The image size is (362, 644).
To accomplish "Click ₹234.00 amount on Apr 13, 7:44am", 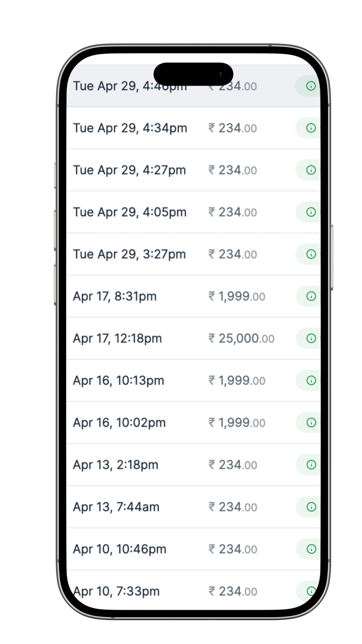I will pos(233,507).
